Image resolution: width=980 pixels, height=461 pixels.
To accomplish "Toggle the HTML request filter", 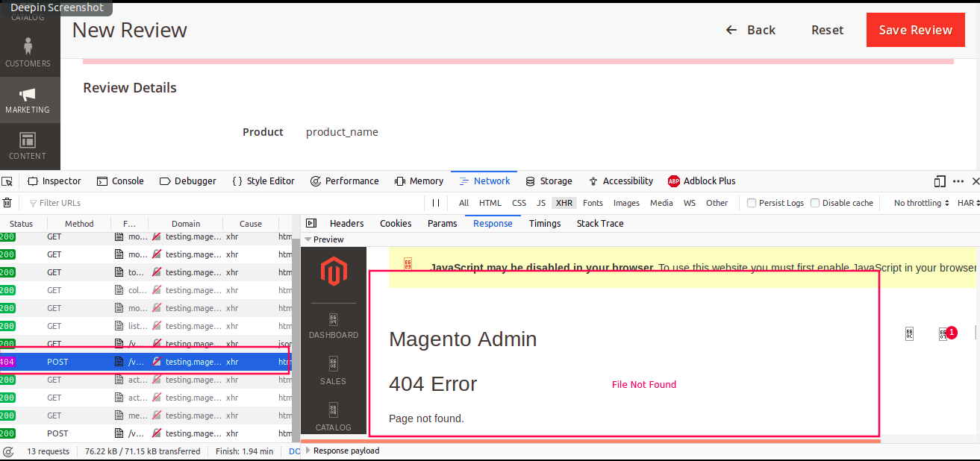I will click(x=490, y=203).
